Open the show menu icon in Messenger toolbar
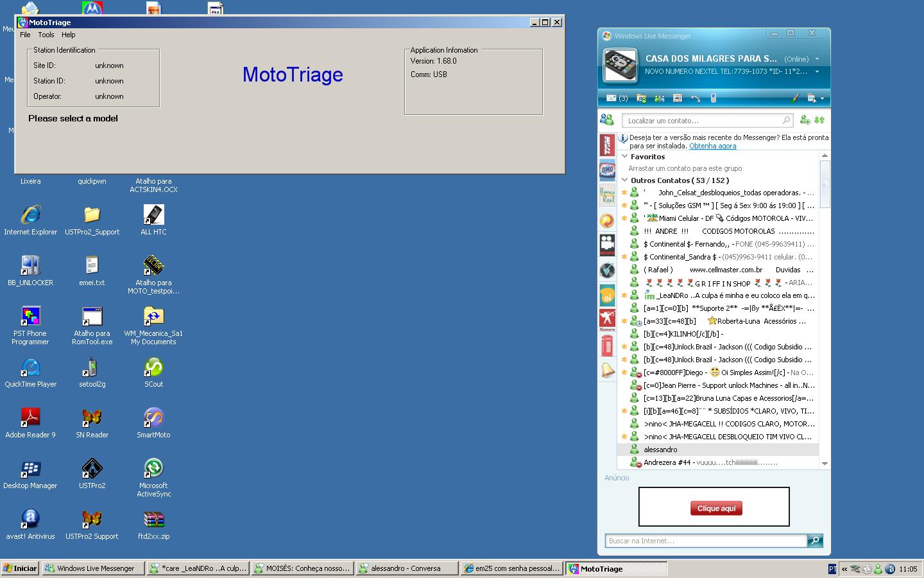The width and height of the screenshot is (924, 578). [812, 98]
